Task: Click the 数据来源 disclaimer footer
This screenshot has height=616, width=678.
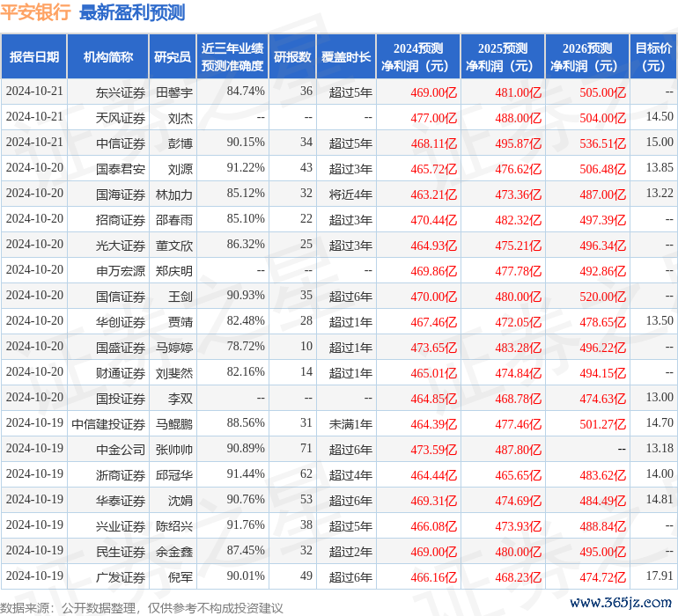Action: pyautogui.click(x=142, y=608)
